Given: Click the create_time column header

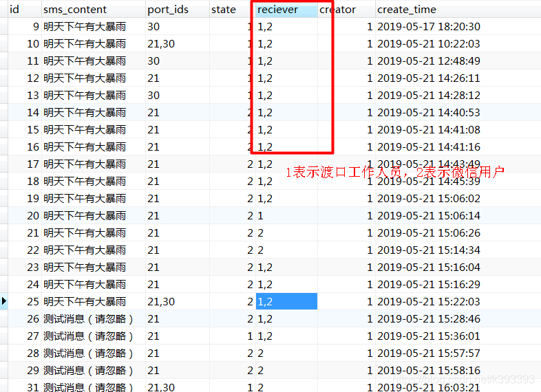Looking at the screenshot, I should tap(458, 10).
